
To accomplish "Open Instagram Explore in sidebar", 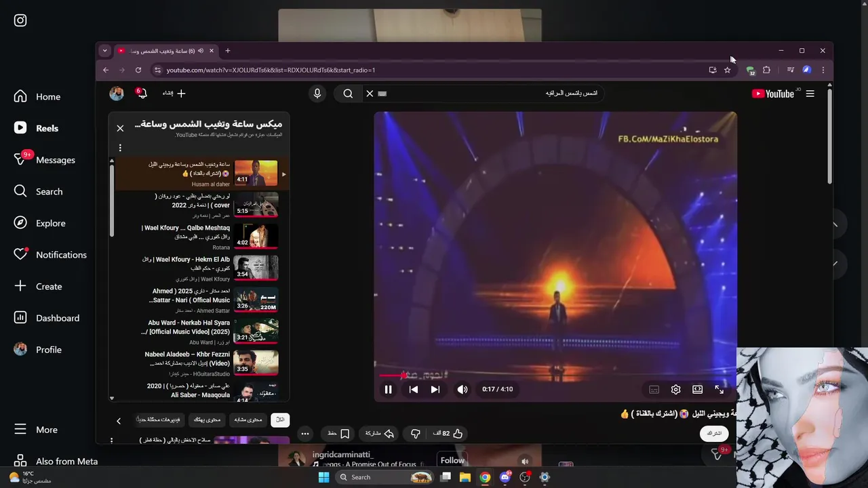I will (40, 223).
